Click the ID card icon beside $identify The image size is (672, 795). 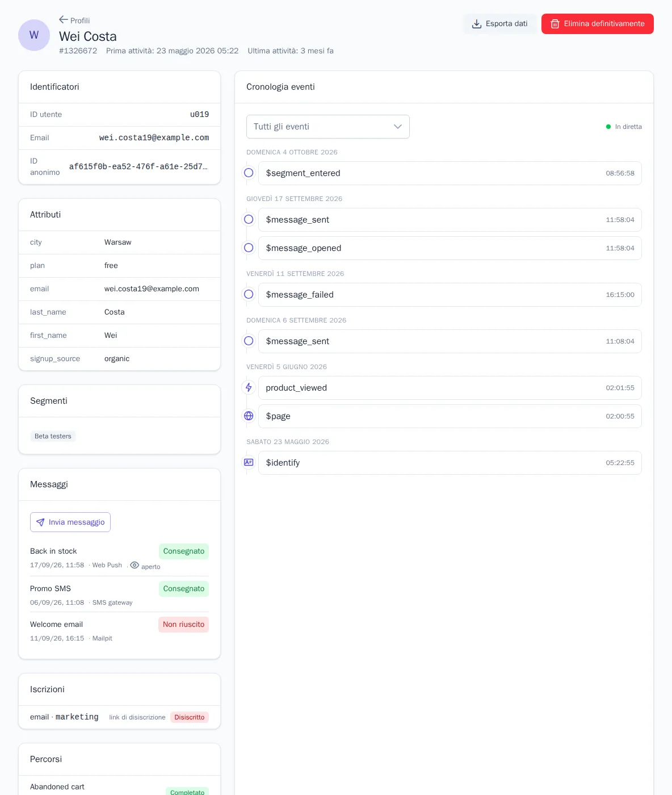(249, 462)
